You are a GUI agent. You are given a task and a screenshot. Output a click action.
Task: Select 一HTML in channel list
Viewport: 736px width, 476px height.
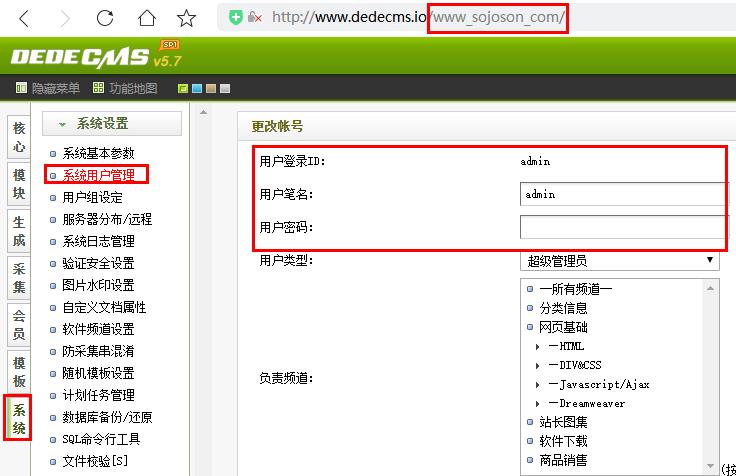[x=566, y=346]
